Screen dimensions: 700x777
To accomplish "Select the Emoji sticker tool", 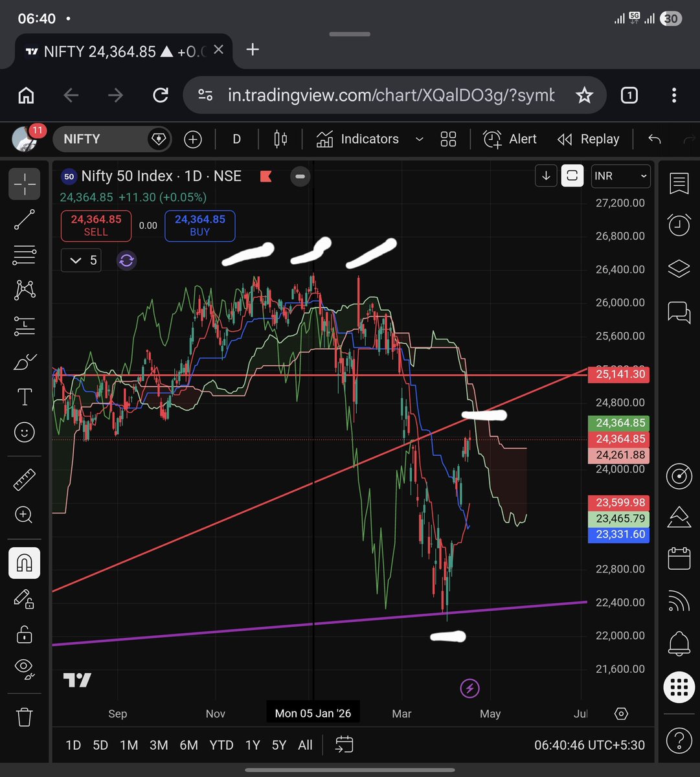I will coord(24,432).
